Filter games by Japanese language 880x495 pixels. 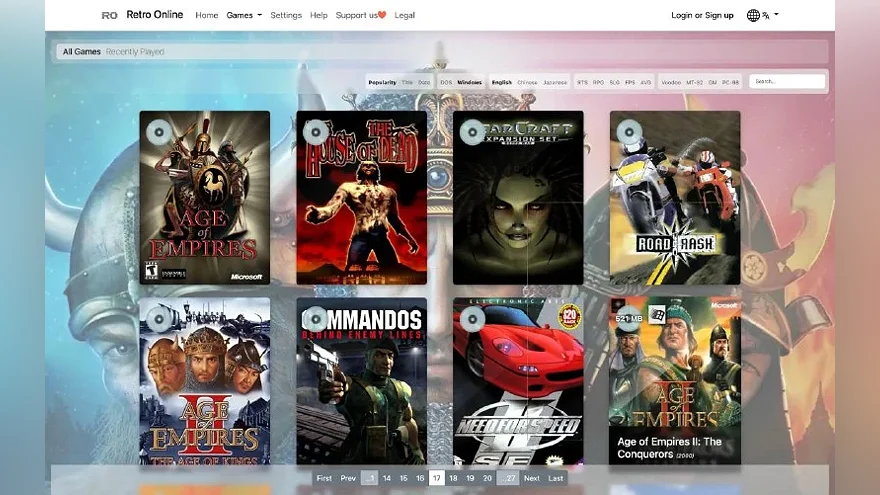pos(555,82)
